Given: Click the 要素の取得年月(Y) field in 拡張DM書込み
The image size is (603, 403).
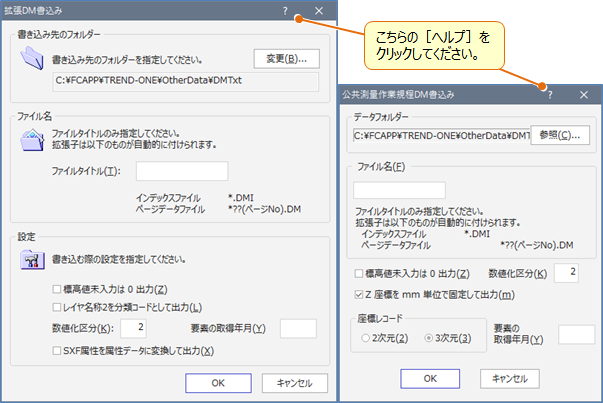Looking at the screenshot, I should [x=298, y=328].
